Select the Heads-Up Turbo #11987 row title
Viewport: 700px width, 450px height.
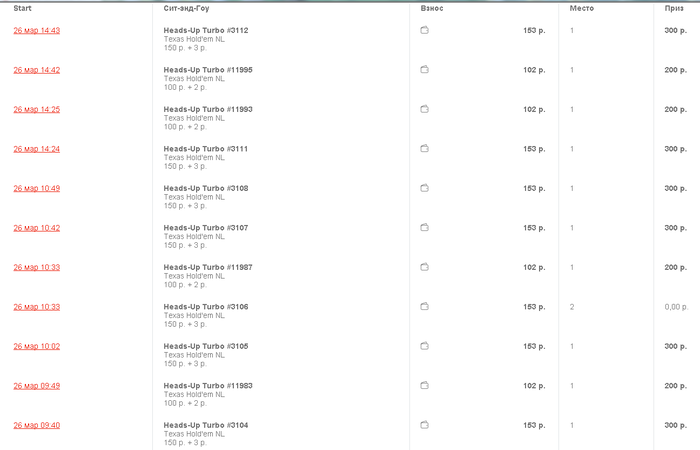click(208, 267)
